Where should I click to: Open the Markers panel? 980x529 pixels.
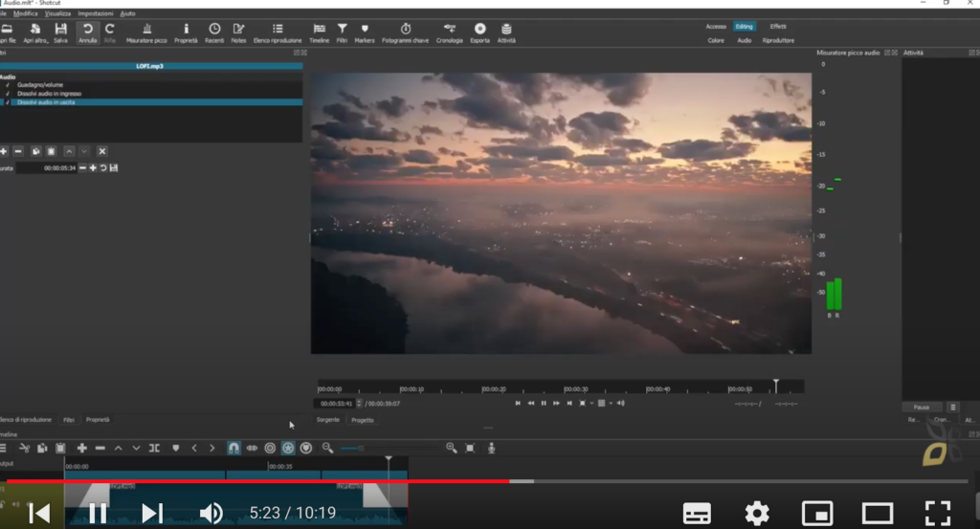coord(365,33)
